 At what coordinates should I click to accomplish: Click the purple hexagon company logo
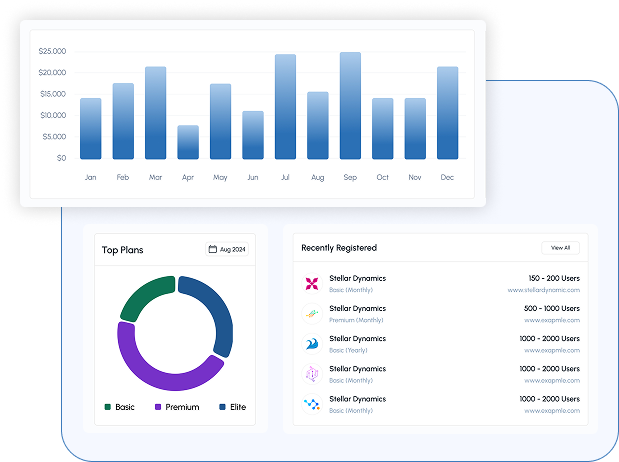coord(311,373)
